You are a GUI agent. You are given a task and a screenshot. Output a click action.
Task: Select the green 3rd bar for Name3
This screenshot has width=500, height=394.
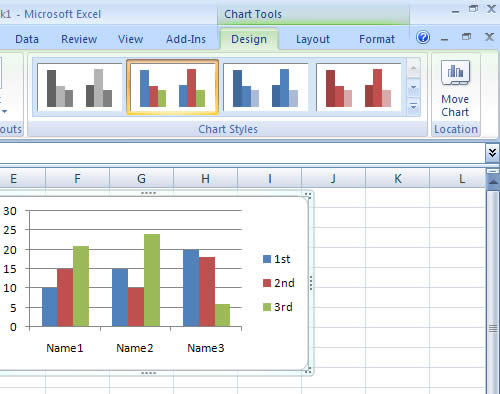pyautogui.click(x=222, y=315)
